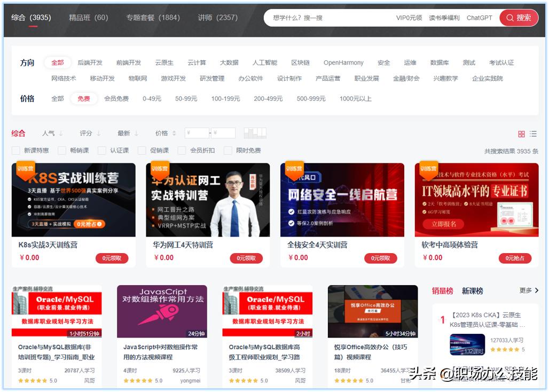This screenshot has width=549, height=392.
Task: Click the minimum price input field
Action: pos(197,132)
